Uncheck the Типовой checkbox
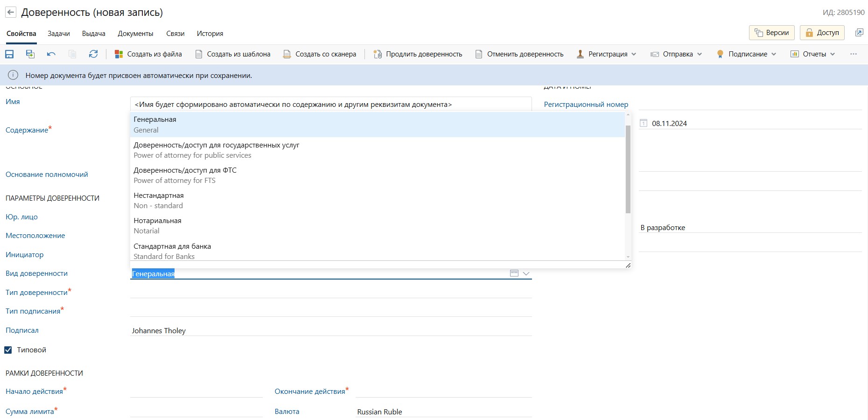The height and width of the screenshot is (420, 868). click(x=8, y=350)
